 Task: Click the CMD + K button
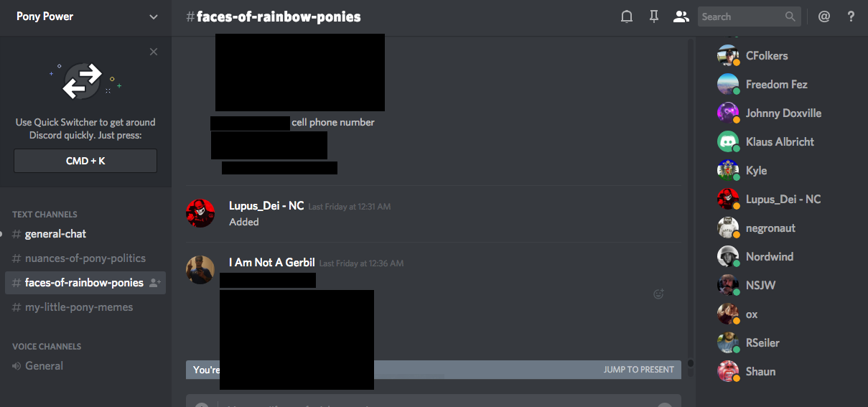[85, 161]
